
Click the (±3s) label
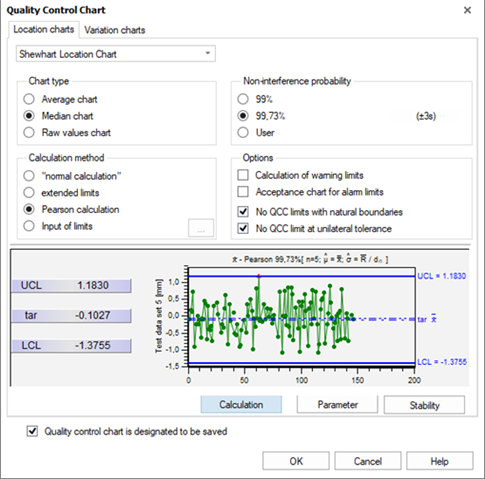click(x=426, y=116)
